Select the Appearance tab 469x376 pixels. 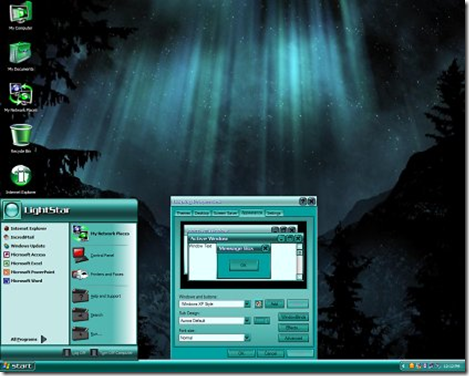pyautogui.click(x=252, y=212)
